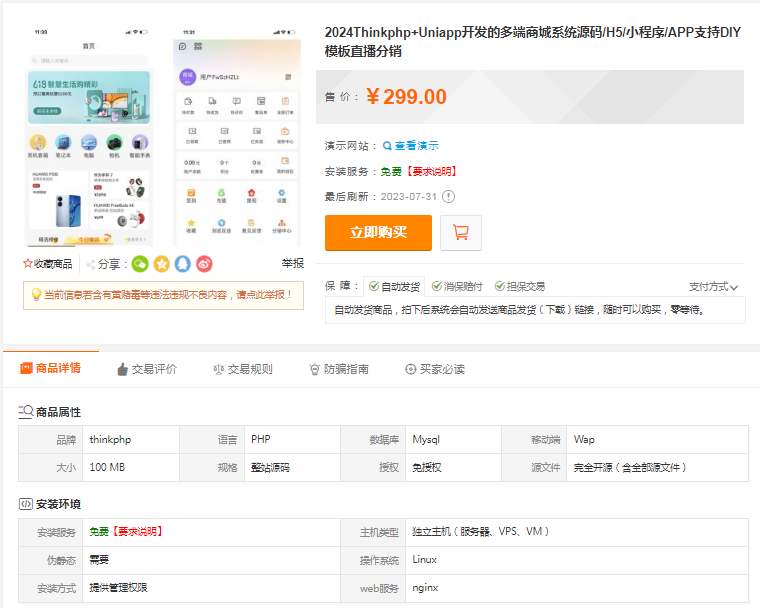This screenshot has width=760, height=608.
Task: Click the yellow illegal-content report notice banner
Action: (163, 295)
